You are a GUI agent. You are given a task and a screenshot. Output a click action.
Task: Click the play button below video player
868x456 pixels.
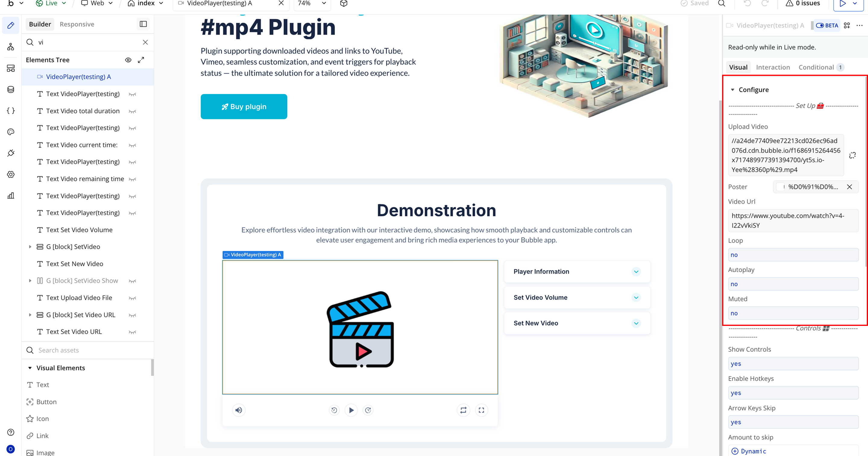point(351,410)
